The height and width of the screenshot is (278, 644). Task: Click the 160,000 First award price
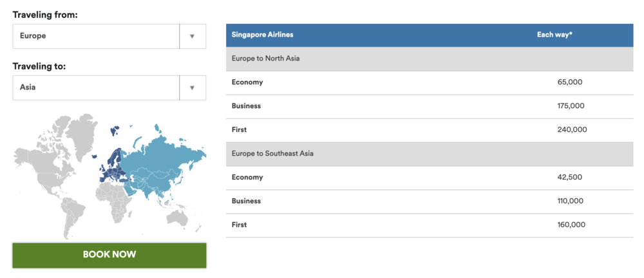pyautogui.click(x=571, y=225)
